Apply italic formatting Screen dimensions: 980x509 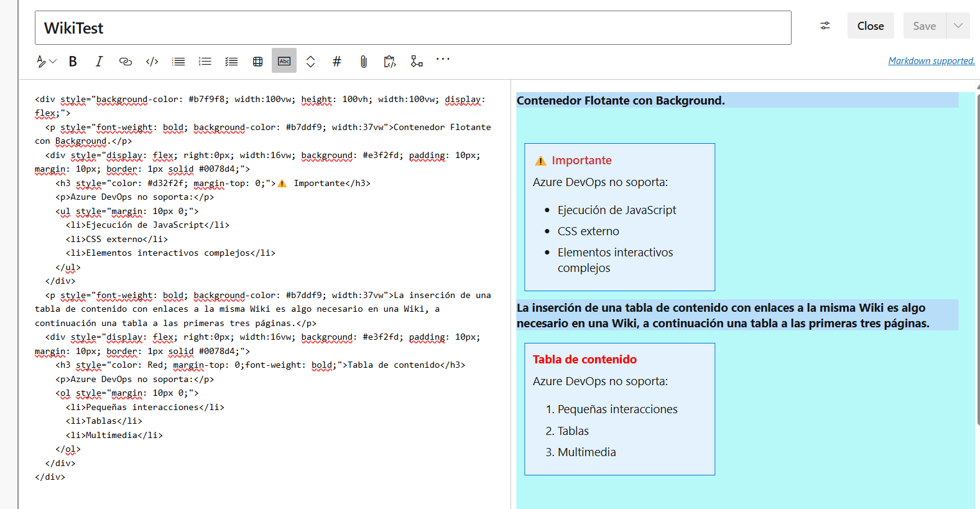(x=99, y=61)
